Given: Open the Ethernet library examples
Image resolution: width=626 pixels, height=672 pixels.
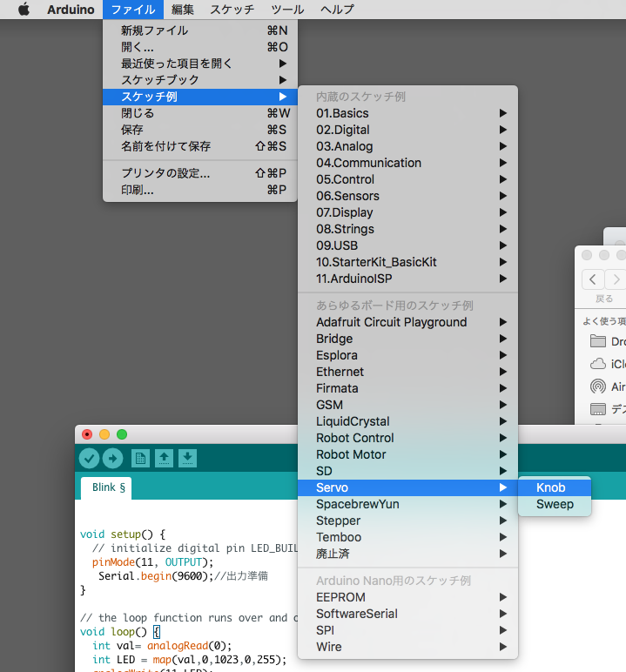Looking at the screenshot, I should click(407, 372).
